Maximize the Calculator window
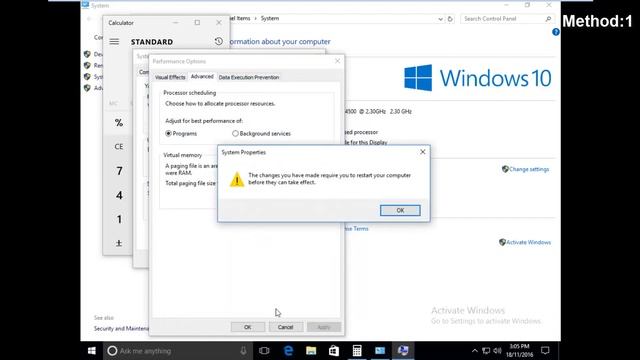This screenshot has height=360, width=640. click(x=197, y=22)
